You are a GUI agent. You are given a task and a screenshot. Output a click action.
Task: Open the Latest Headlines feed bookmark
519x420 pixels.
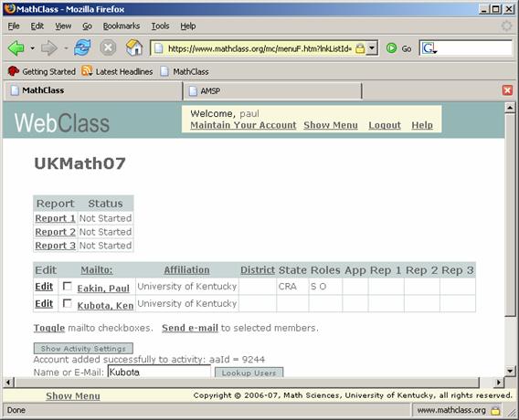point(117,71)
